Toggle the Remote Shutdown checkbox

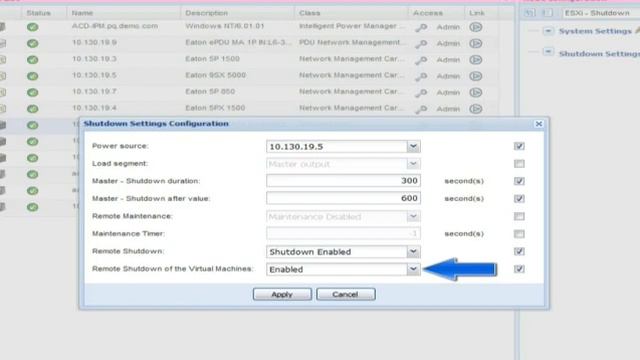(519, 251)
